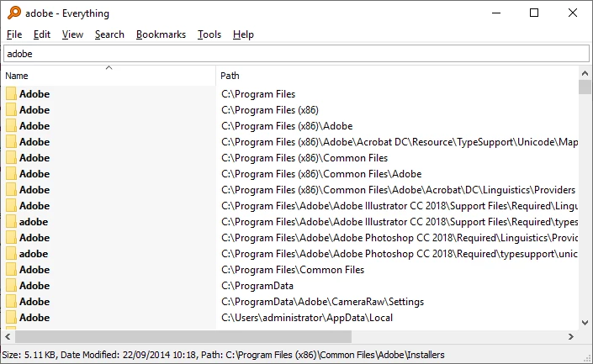Open the File menu
593x364 pixels.
click(14, 34)
